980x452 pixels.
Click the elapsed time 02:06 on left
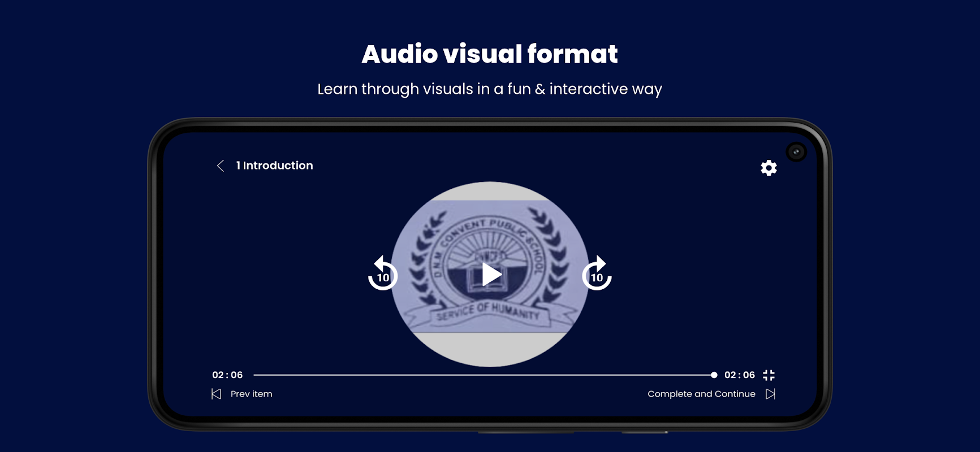(x=227, y=375)
